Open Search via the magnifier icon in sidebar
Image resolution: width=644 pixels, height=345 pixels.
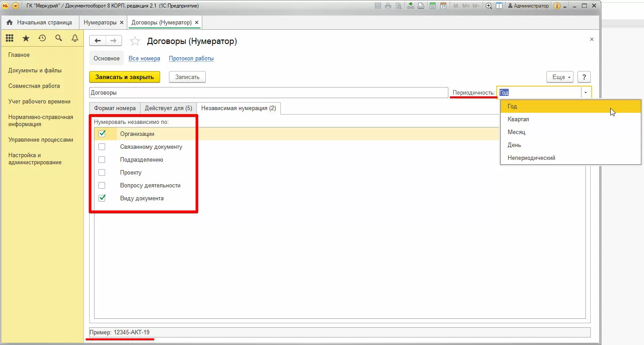point(59,38)
